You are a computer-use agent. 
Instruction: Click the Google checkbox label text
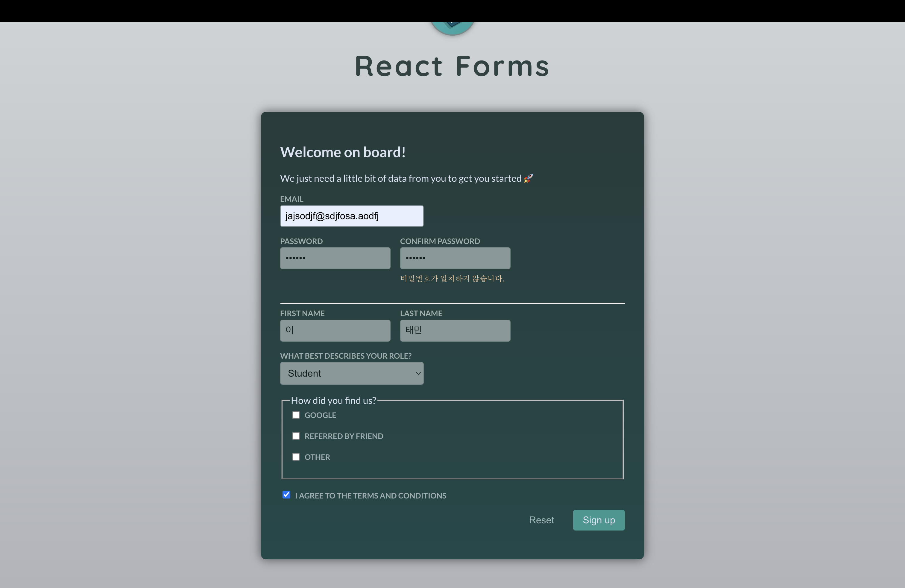pos(320,415)
